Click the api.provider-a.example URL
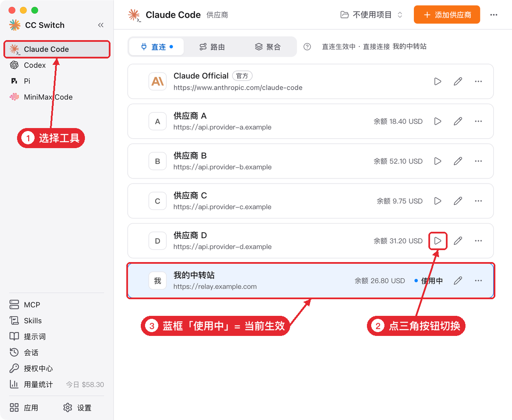Viewport: 512px width, 420px height. coord(222,127)
